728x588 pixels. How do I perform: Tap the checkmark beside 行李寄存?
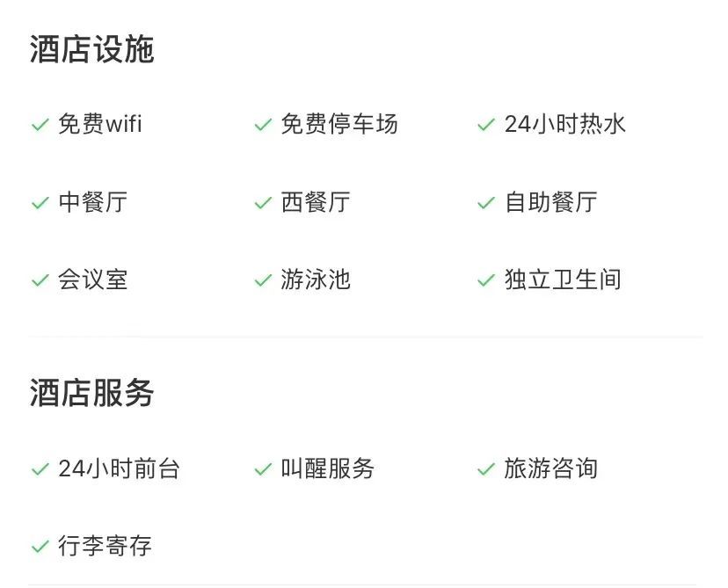point(40,548)
